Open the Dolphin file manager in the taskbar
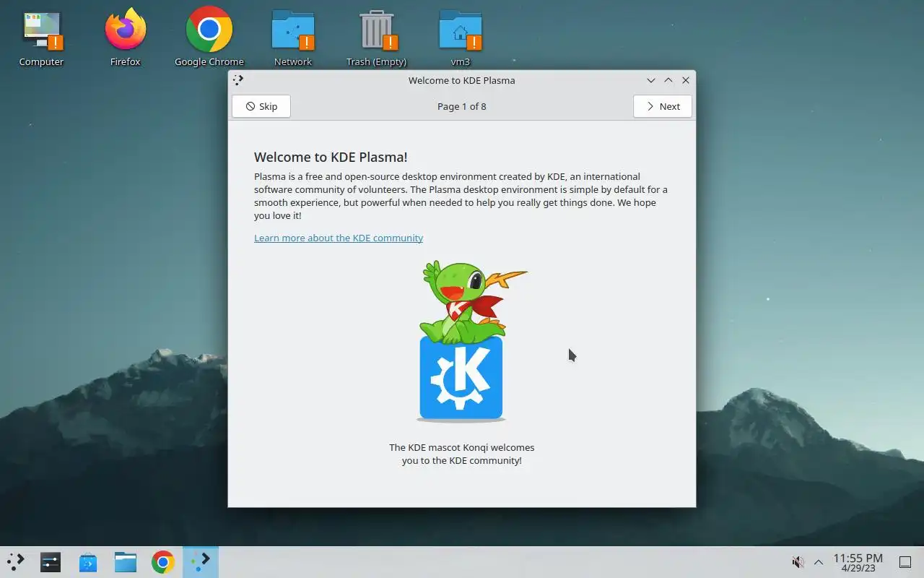The width and height of the screenshot is (924, 578). [x=126, y=562]
